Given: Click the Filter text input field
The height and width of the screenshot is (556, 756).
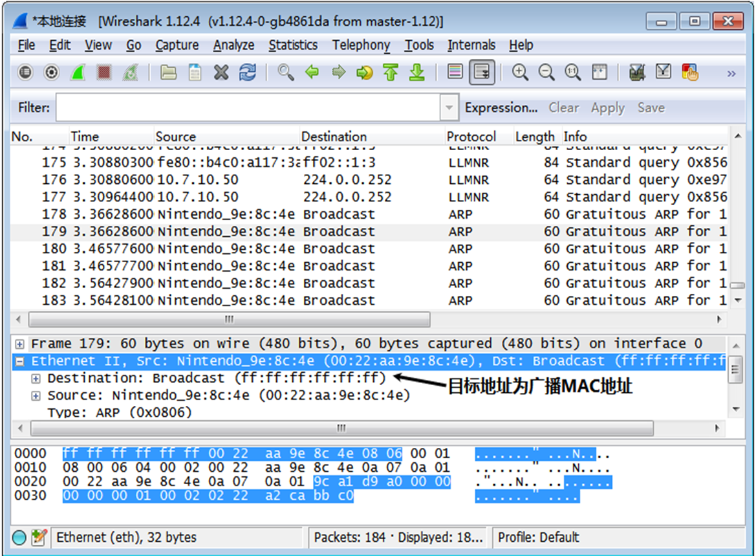Looking at the screenshot, I should tap(248, 107).
